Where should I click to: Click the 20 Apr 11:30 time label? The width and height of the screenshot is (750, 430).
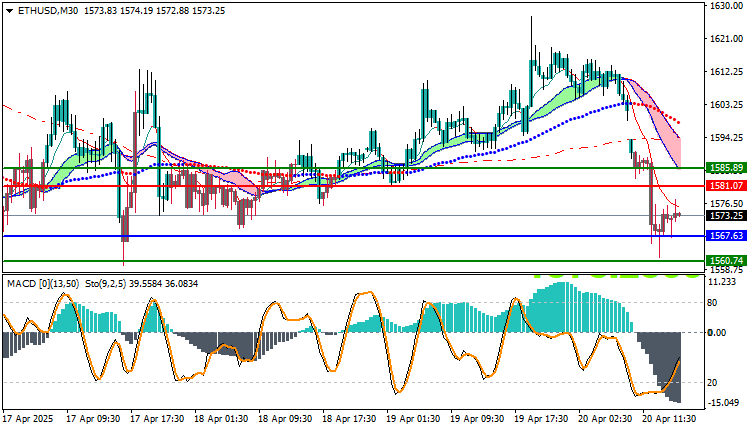point(669,419)
